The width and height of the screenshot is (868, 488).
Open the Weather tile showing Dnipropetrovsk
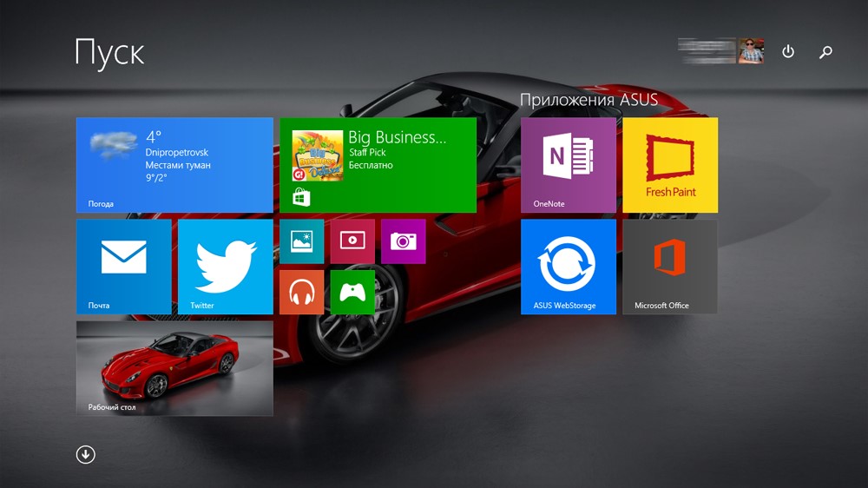(x=174, y=165)
